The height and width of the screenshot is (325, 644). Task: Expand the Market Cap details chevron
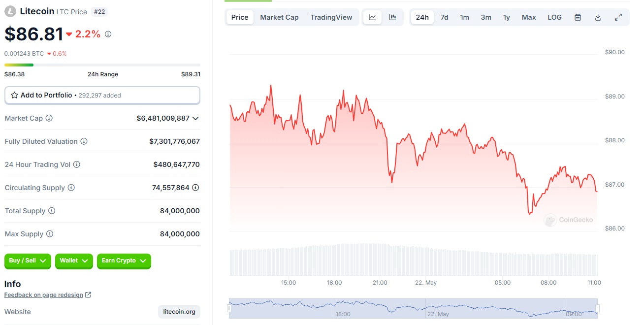click(195, 118)
